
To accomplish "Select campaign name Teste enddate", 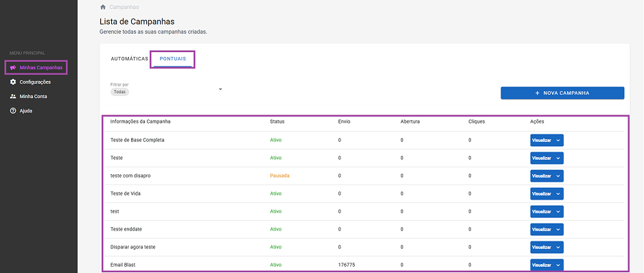I will click(x=126, y=229).
